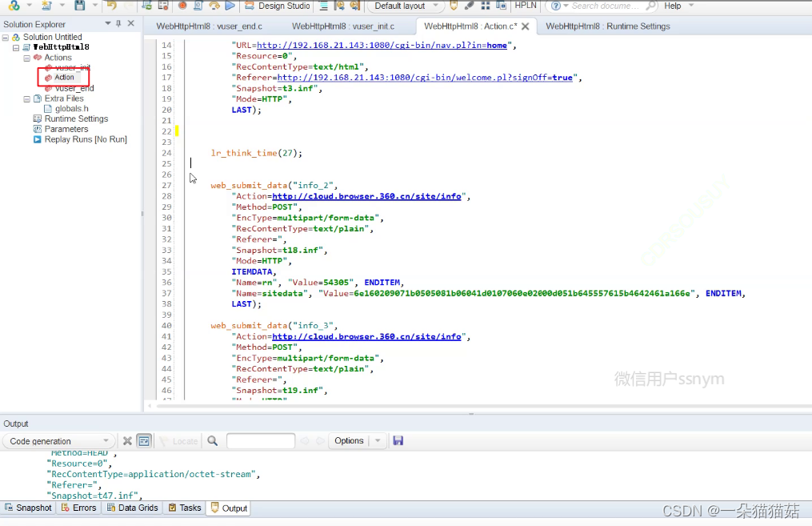Open the Save options dropdown arrow
This screenshot has height=526, width=812.
pyautogui.click(x=94, y=5)
